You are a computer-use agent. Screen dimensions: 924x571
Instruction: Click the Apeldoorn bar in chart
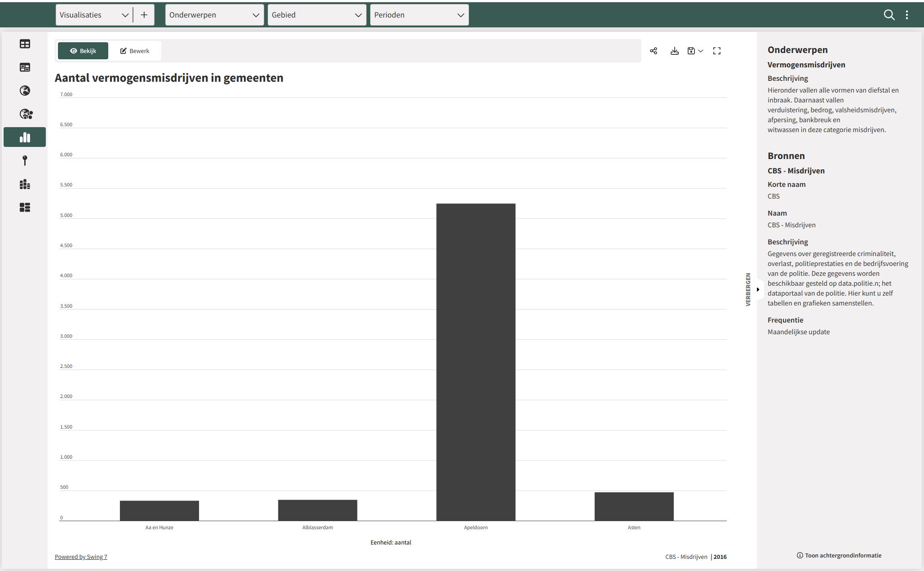[x=476, y=362]
